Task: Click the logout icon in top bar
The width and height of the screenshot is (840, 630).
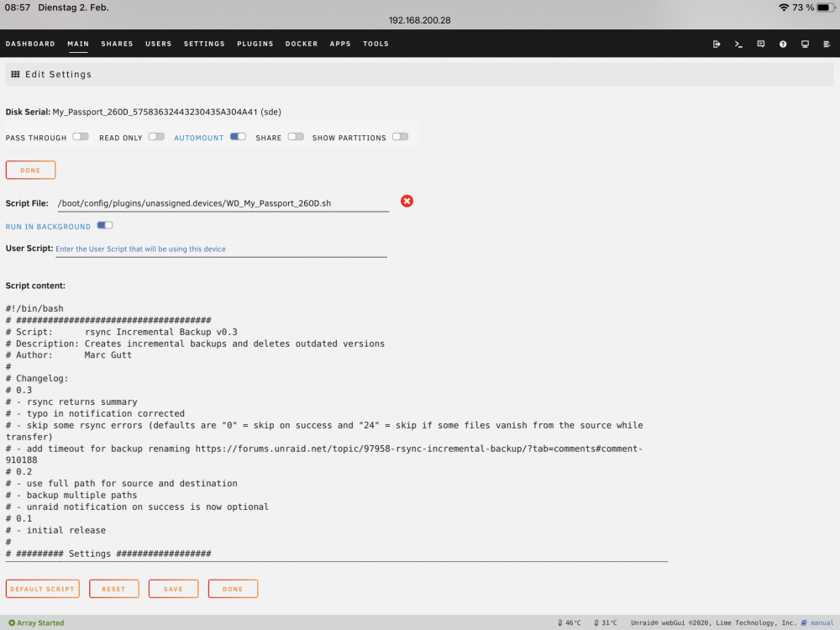Action: [717, 44]
